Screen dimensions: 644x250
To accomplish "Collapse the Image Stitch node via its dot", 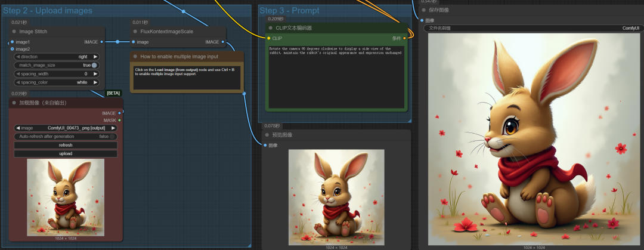I will click(x=14, y=32).
